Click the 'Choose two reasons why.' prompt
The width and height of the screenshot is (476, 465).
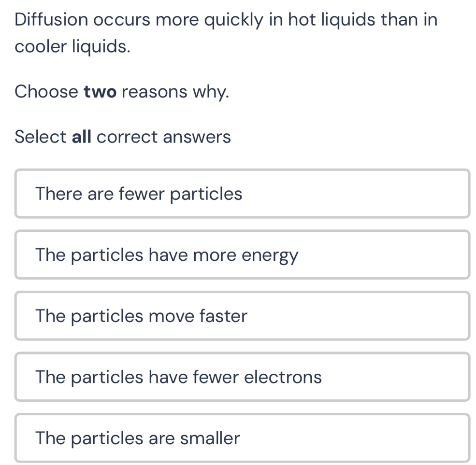pos(122,91)
